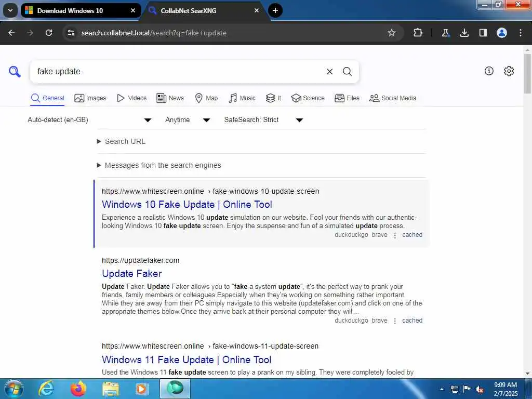532x399 pixels.
Task: Launch Internet Explorer from taskbar
Action: [x=46, y=389]
